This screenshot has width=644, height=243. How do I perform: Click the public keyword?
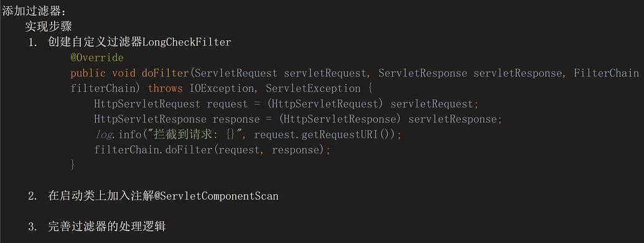[88, 73]
